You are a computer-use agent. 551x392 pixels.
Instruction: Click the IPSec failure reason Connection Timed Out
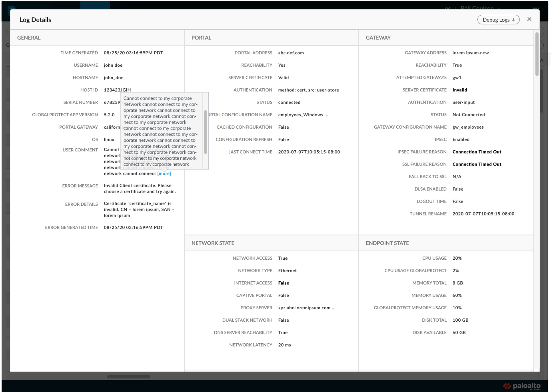point(477,152)
